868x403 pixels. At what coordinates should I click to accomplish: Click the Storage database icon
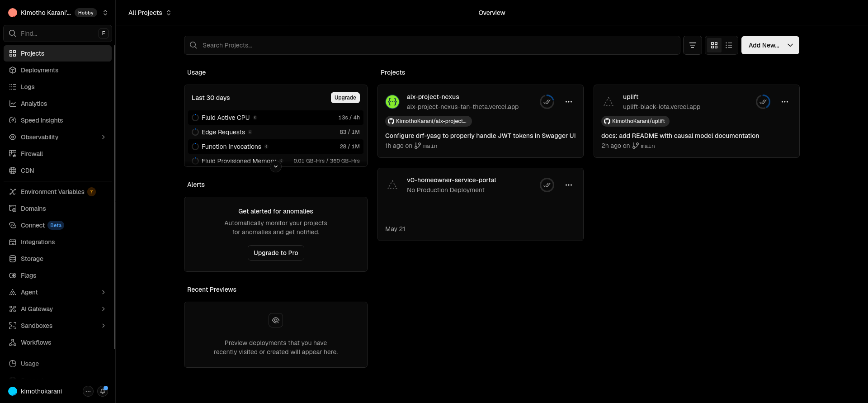pos(13,259)
